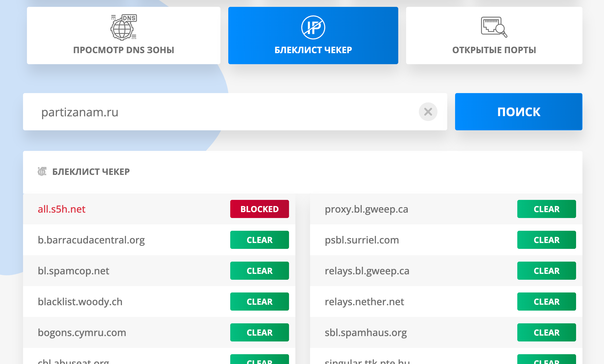Select the sbl.spamhaus.org entry
The width and height of the screenshot is (604, 364).
pos(365,333)
